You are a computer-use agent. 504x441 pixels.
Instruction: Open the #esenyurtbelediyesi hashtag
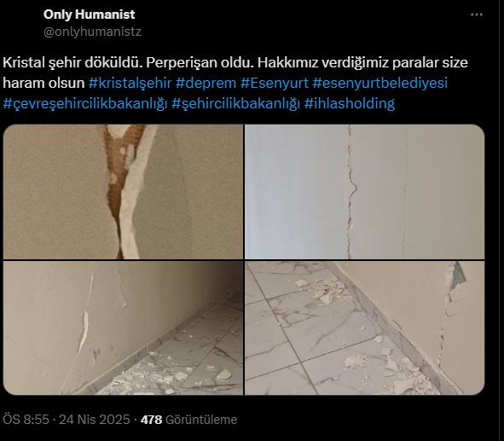(380, 83)
